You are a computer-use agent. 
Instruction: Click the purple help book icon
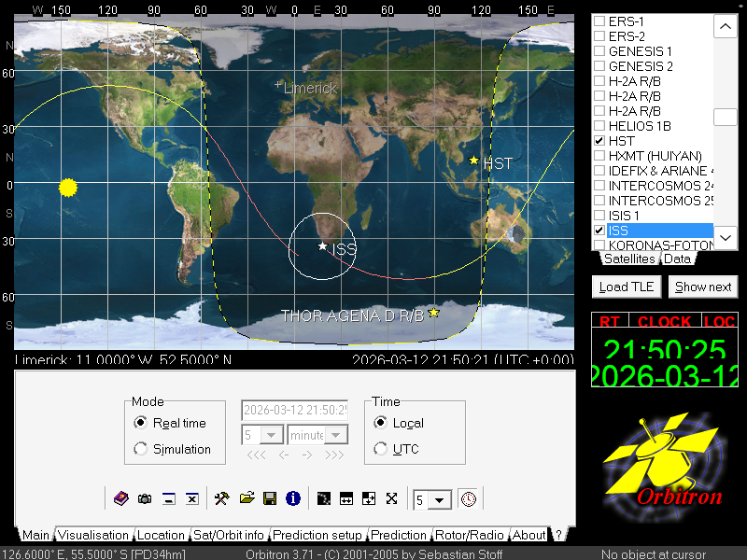coord(120,499)
